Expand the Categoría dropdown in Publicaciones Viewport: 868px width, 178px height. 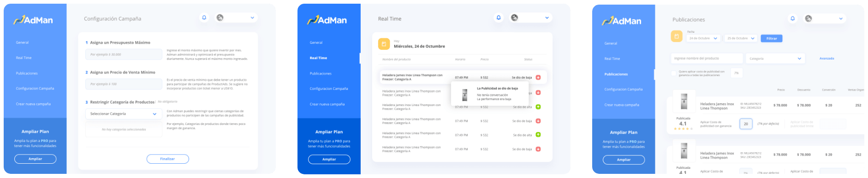coord(776,59)
